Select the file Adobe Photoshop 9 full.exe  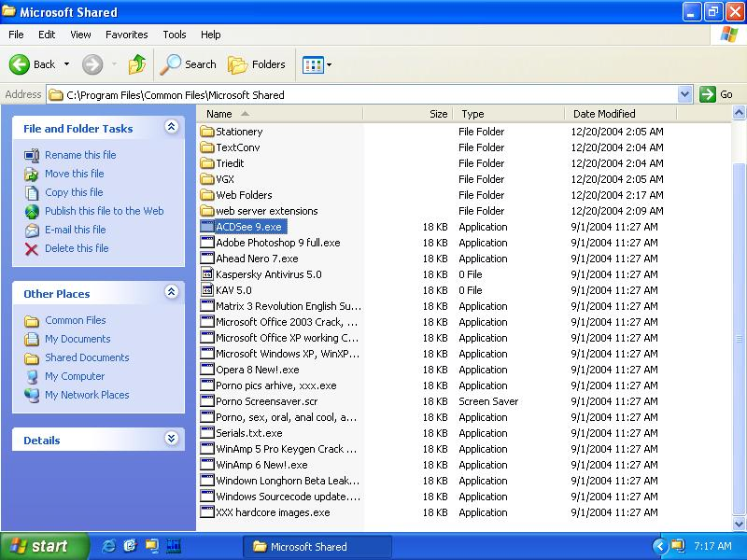click(278, 243)
